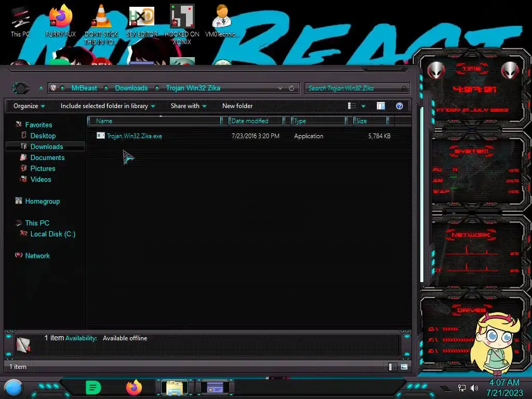Select This PC in the navigation pane
The width and height of the screenshot is (532, 399).
click(37, 223)
